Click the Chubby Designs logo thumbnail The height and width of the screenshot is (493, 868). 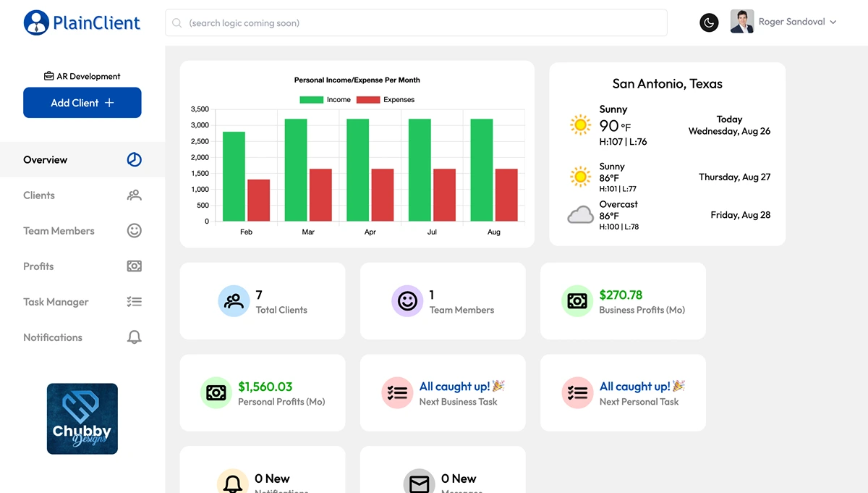[82, 418]
